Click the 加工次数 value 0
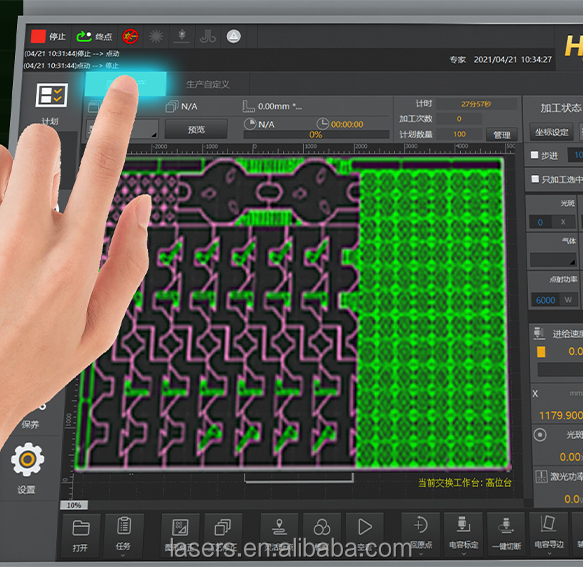The image size is (583, 567). [459, 119]
